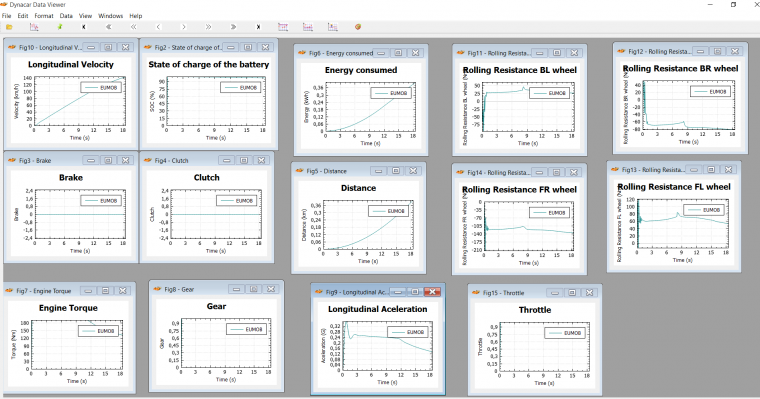Viewport: 760px width, 399px height.
Task: Click the round colored icon at toolbar end
Action: pyautogui.click(x=358, y=27)
